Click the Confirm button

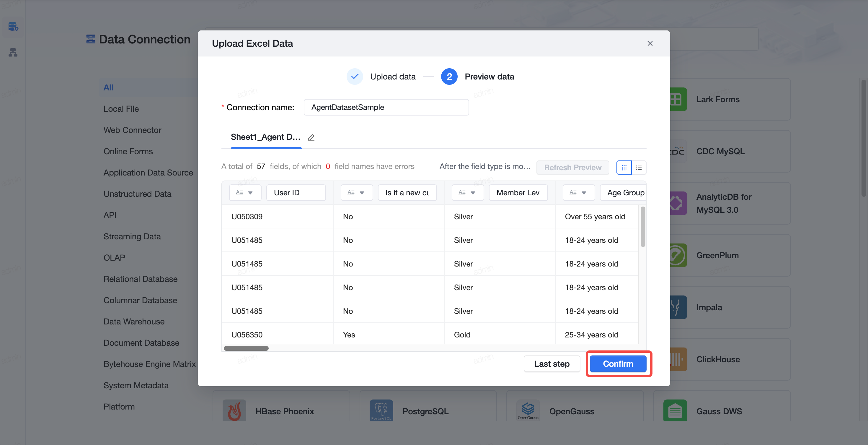click(618, 364)
